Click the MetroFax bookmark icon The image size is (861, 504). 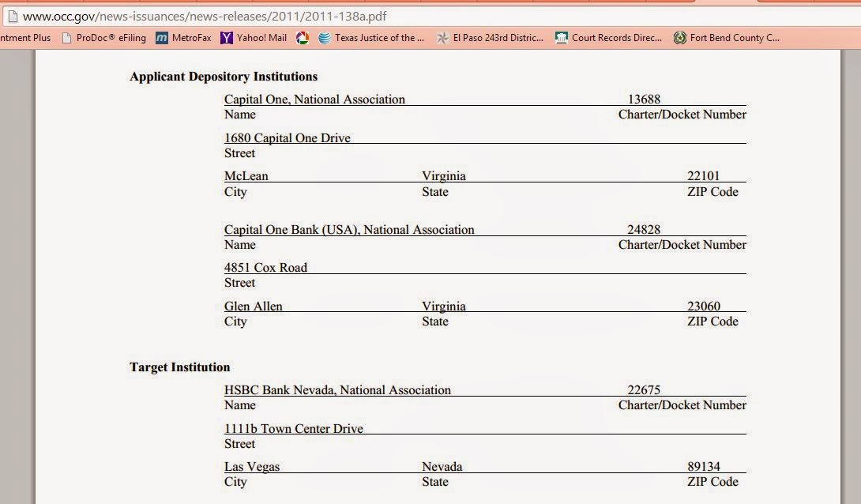(x=161, y=38)
